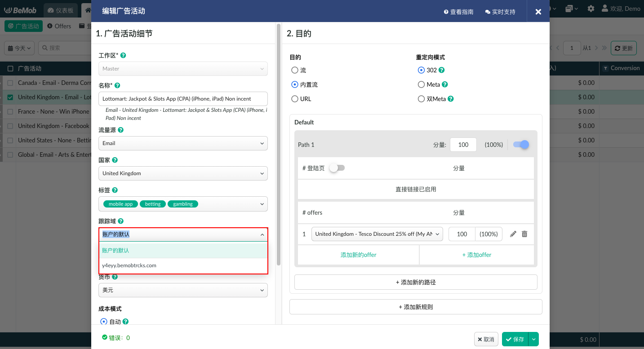Viewport: 644px width, 349px height.
Task: Open help icon next to 标签 label
Action: point(115,190)
